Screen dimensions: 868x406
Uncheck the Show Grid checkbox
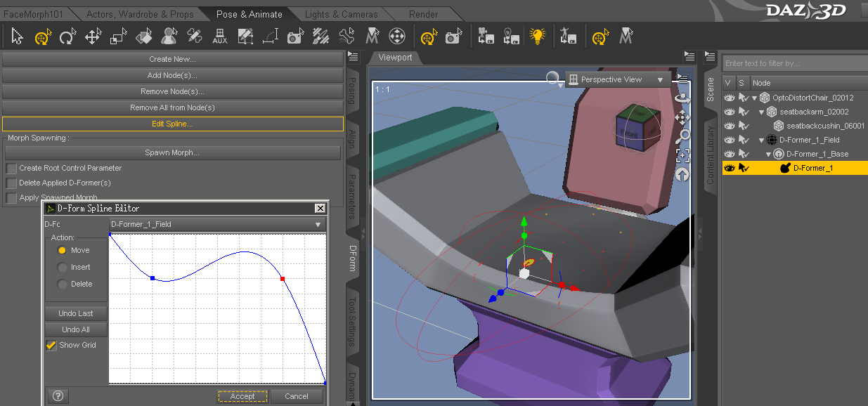(x=51, y=345)
